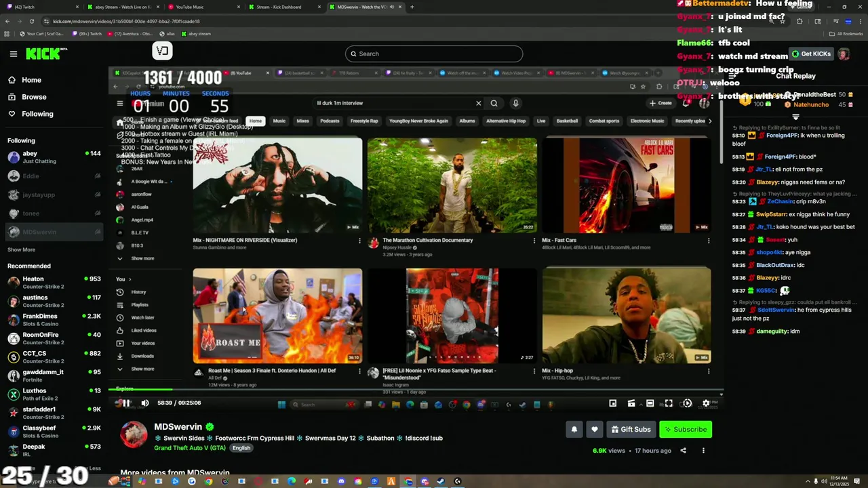Click chat username BlackOutDrax
Viewport: 868px width, 488px height.
775,265
